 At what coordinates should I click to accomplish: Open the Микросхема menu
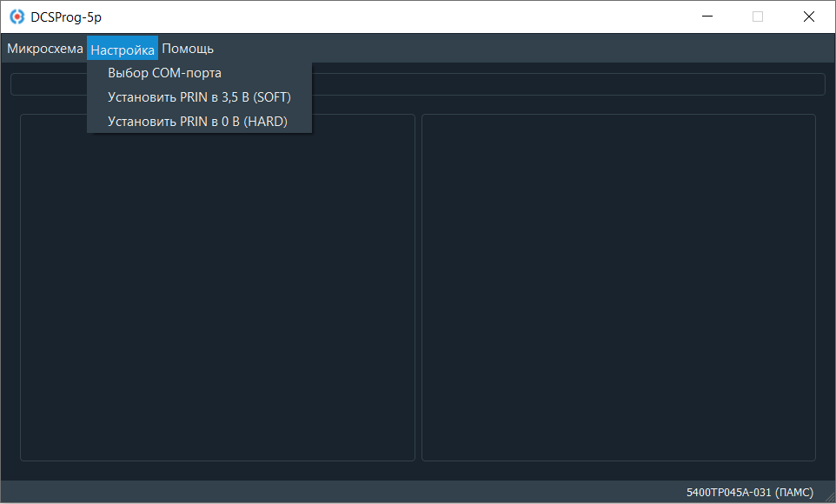45,49
